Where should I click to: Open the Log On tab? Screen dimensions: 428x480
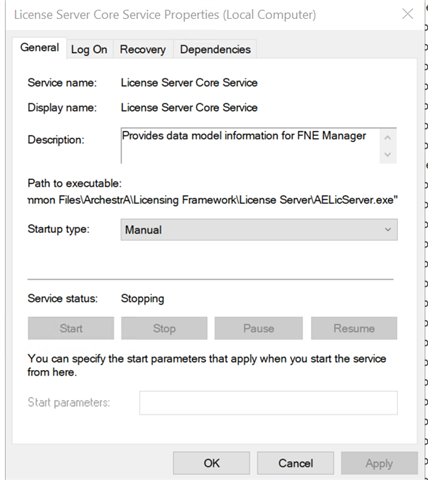[x=89, y=49]
